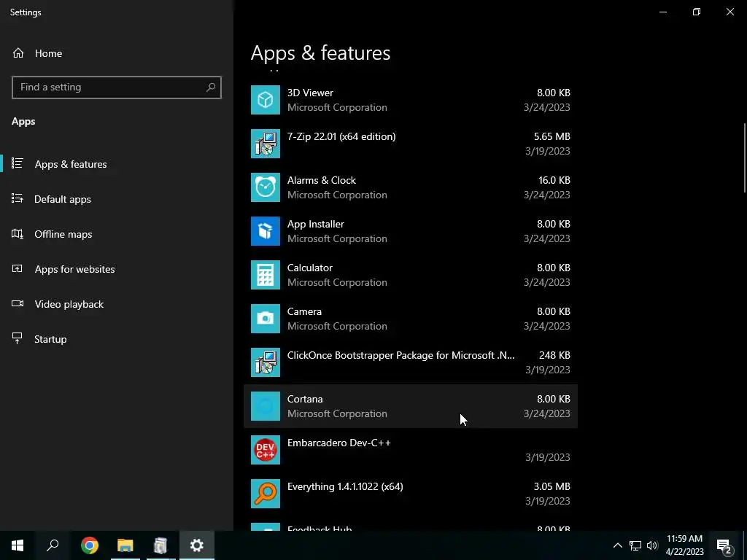Show hidden system tray icons
747x560 pixels.
pos(617,545)
